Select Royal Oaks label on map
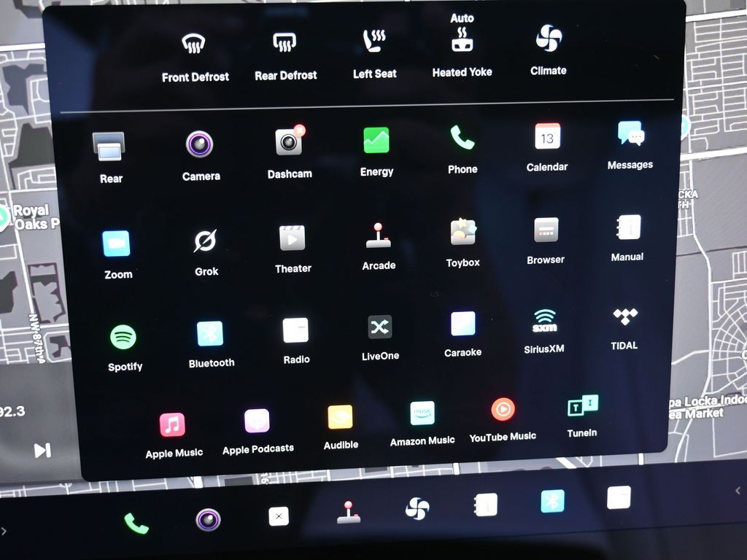747x560 pixels. click(35, 217)
